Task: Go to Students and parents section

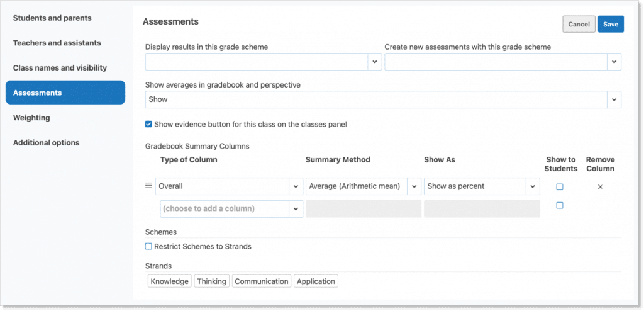Action: pyautogui.click(x=52, y=18)
